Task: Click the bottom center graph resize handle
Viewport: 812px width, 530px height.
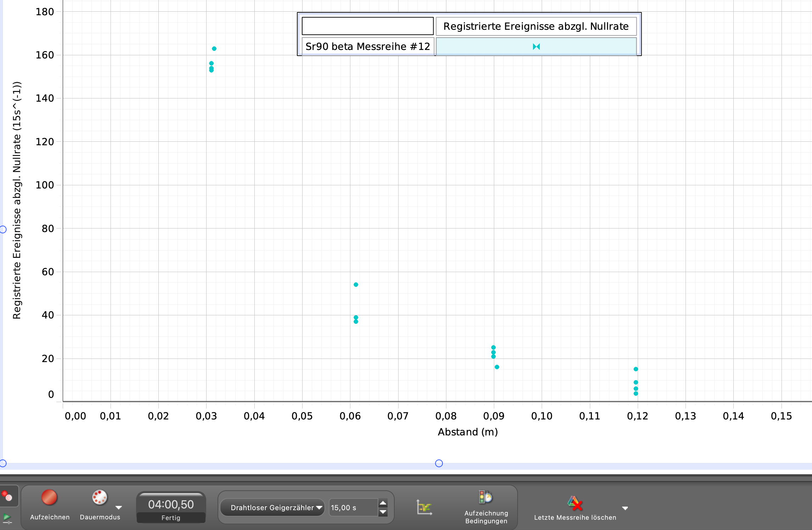Action: click(439, 463)
